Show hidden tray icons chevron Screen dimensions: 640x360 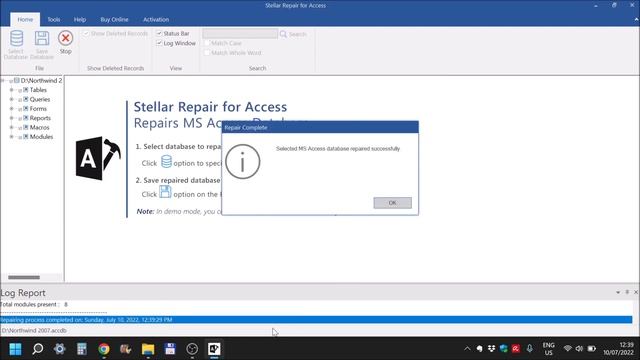click(467, 349)
